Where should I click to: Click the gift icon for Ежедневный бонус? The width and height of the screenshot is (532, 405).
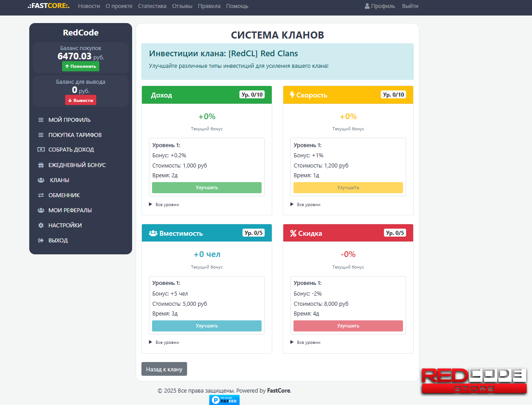click(41, 165)
